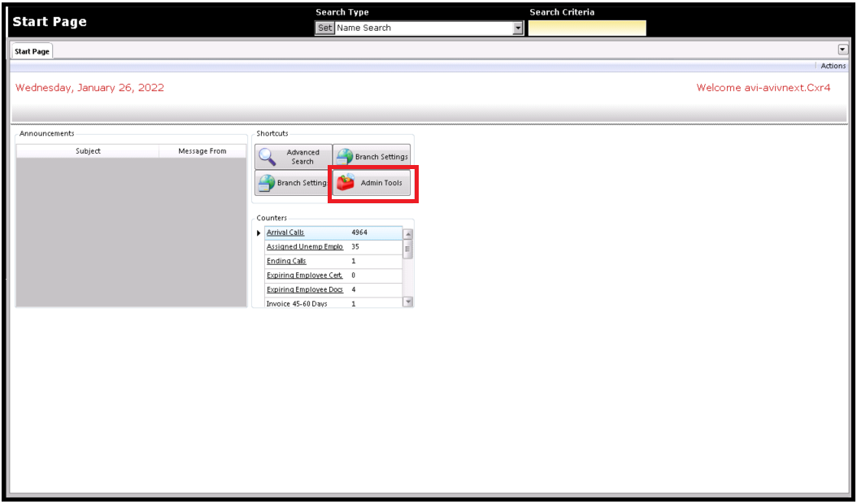
Task: Open the Assigned Unemp Emplo counter link
Action: click(x=304, y=246)
